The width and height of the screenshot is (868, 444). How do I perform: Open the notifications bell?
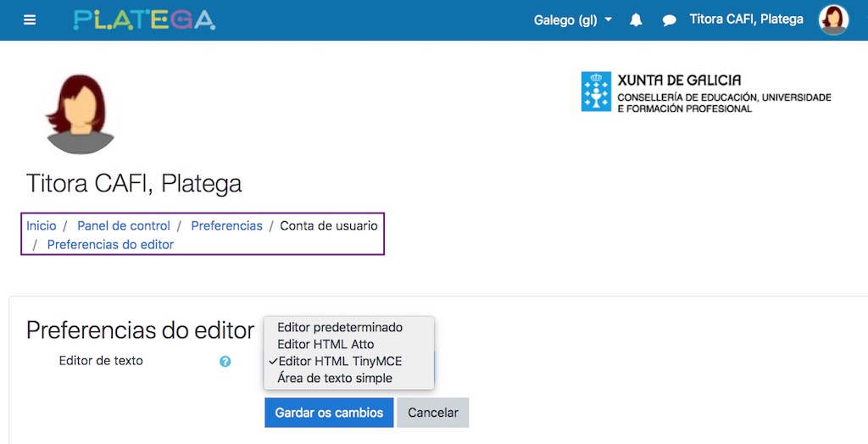(636, 20)
